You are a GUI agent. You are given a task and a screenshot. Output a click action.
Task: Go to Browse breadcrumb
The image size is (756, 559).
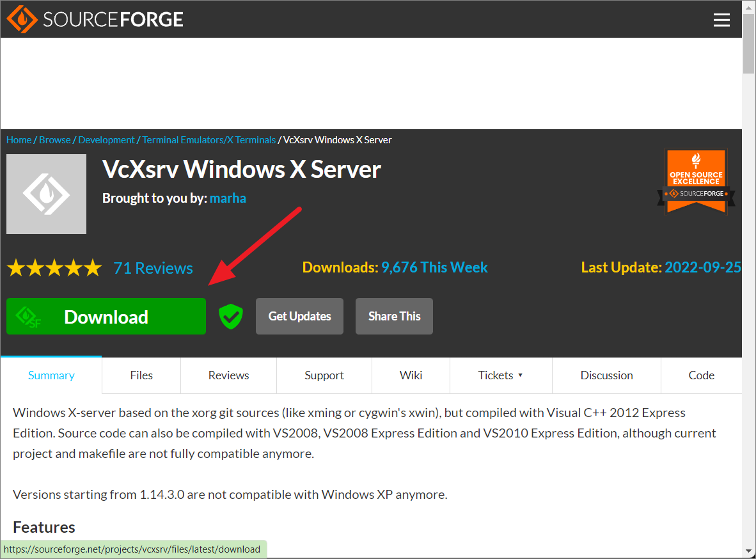(x=55, y=140)
